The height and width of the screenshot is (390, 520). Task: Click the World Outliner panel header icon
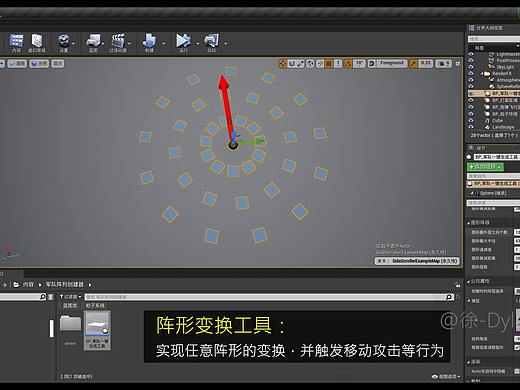point(471,28)
